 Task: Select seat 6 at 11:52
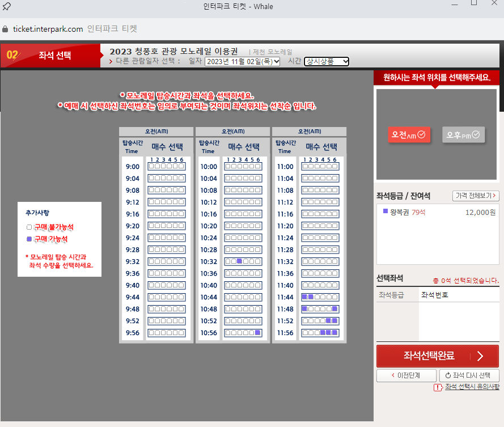[x=334, y=321]
